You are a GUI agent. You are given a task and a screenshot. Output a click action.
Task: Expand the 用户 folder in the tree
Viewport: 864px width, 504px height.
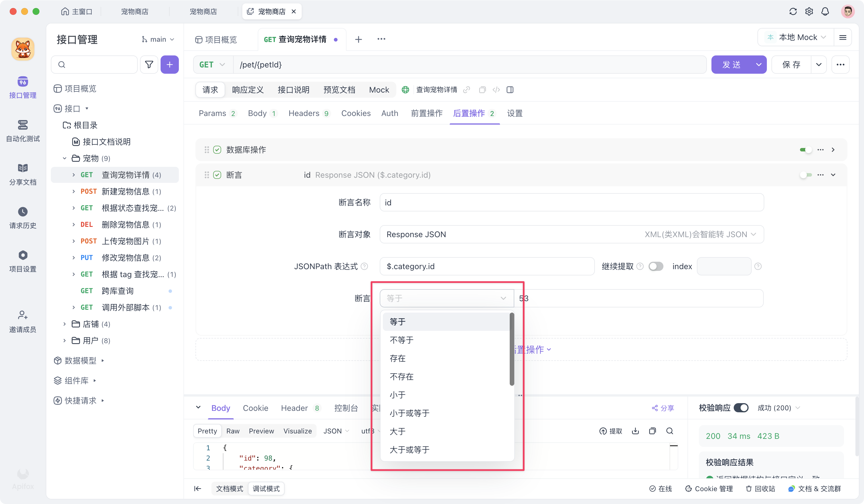[x=65, y=341]
